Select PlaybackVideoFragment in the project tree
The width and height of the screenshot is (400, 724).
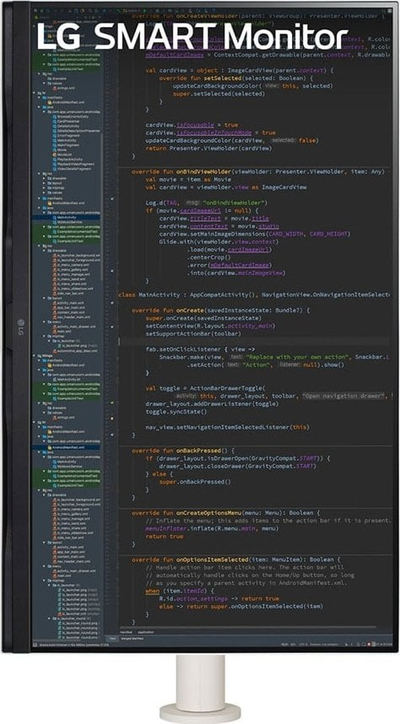(73, 164)
